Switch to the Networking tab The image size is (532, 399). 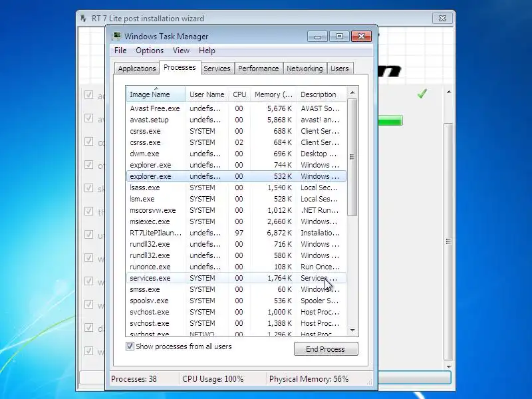(x=305, y=68)
